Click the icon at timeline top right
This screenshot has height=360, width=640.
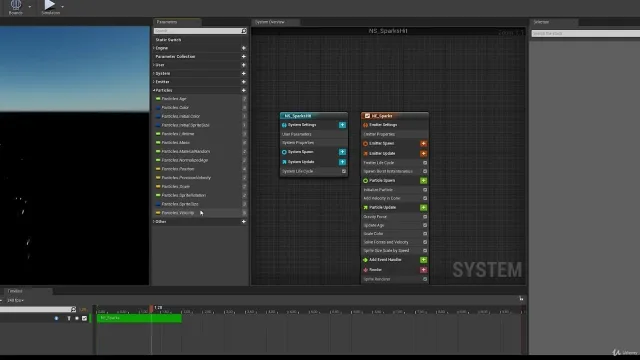(521, 299)
